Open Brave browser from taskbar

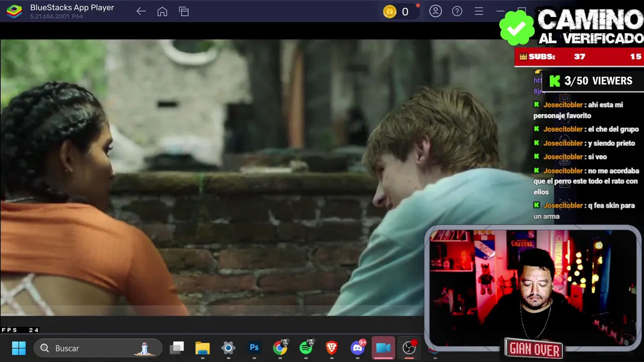332,347
